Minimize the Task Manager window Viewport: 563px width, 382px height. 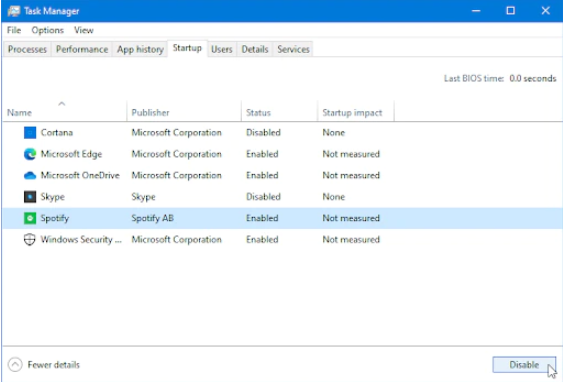[476, 11]
